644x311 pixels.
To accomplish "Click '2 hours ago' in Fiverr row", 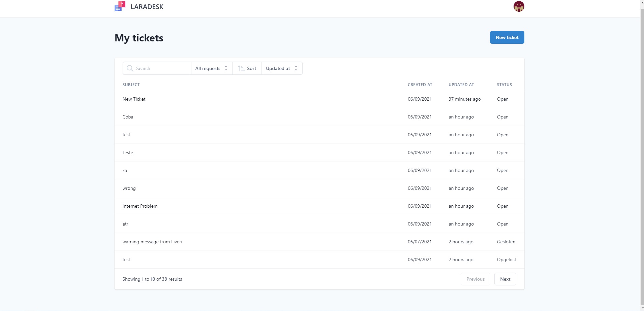I will click(461, 242).
